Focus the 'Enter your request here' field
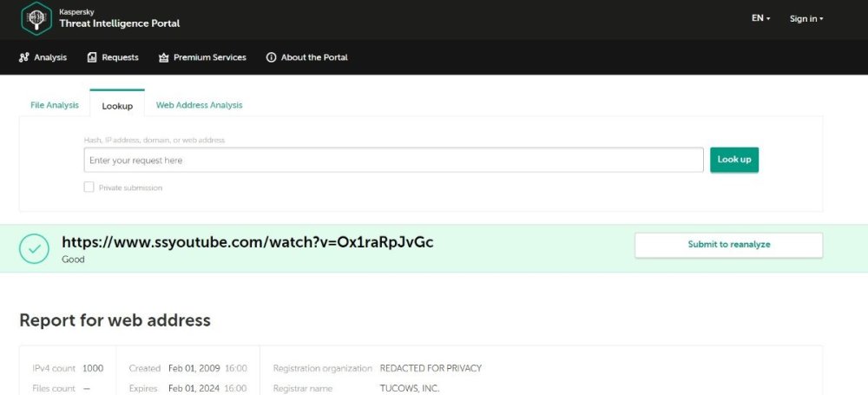This screenshot has height=395, width=868. (x=393, y=160)
